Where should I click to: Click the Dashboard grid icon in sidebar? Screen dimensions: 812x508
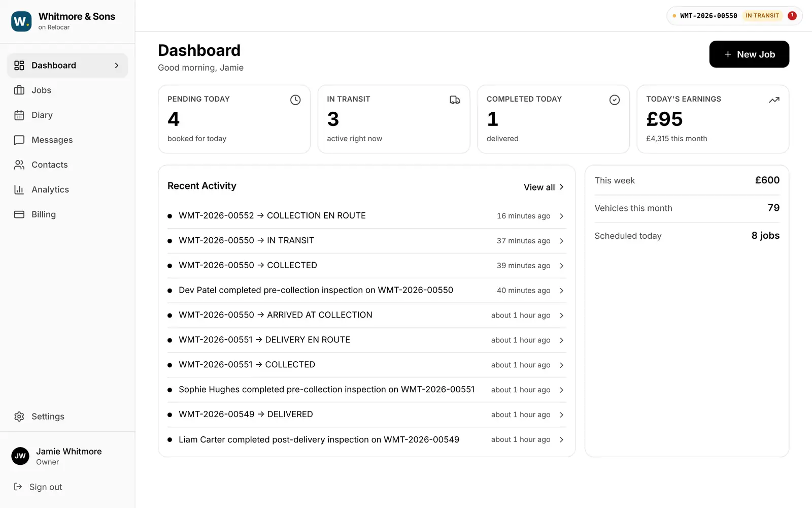point(19,66)
